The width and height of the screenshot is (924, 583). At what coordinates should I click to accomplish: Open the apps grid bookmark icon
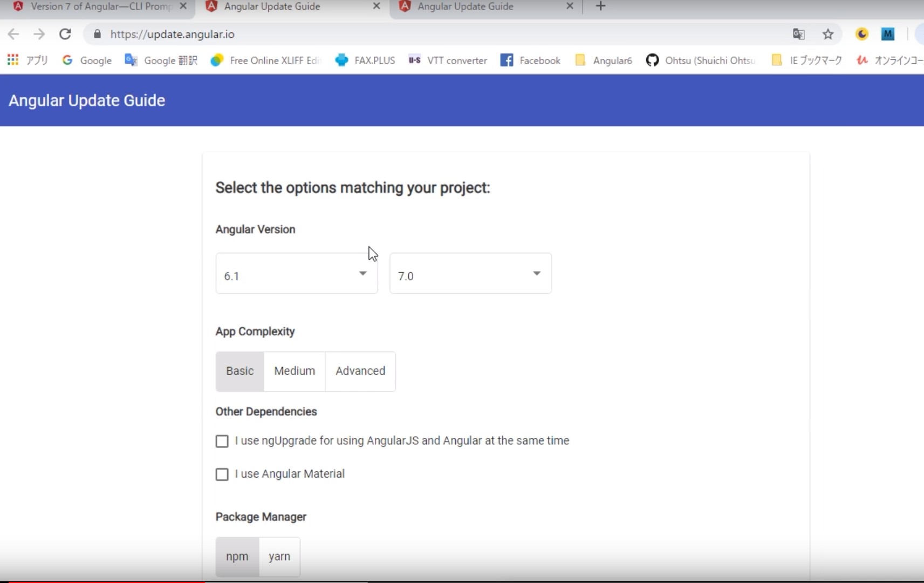(13, 60)
